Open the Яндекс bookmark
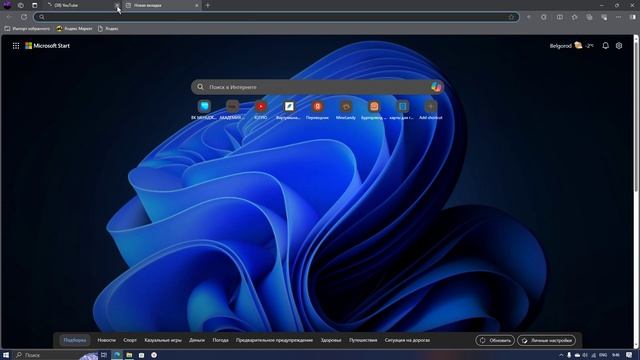 point(108,29)
